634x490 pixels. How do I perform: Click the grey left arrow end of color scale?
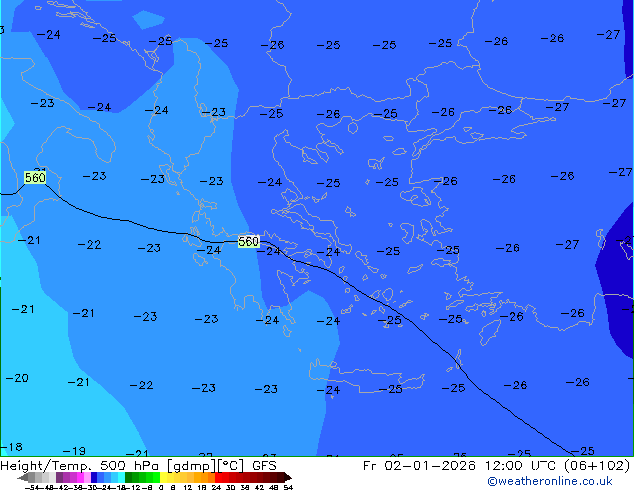pos(23,477)
